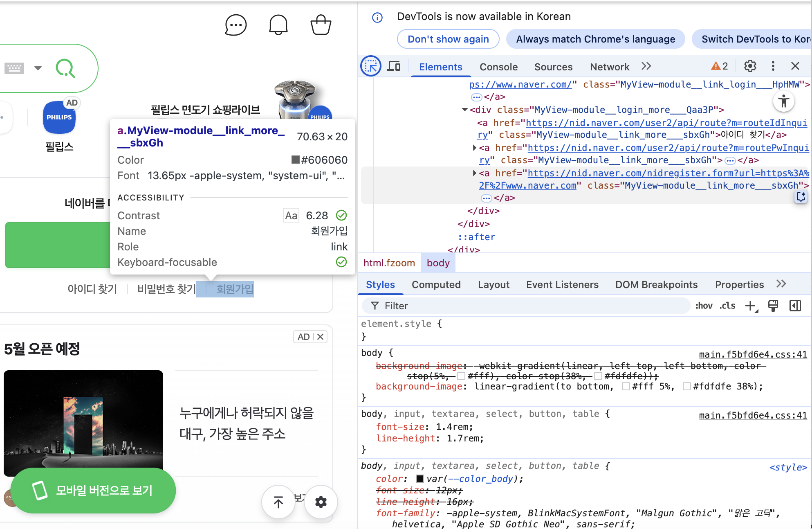812x529 pixels.
Task: Select html.fzoom in the breadcrumb
Action: click(389, 263)
